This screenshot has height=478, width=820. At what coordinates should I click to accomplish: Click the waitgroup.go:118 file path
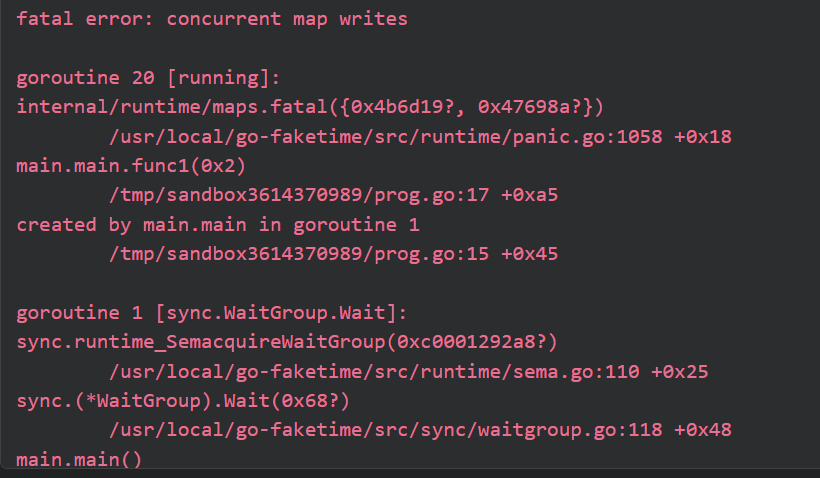coord(386,430)
